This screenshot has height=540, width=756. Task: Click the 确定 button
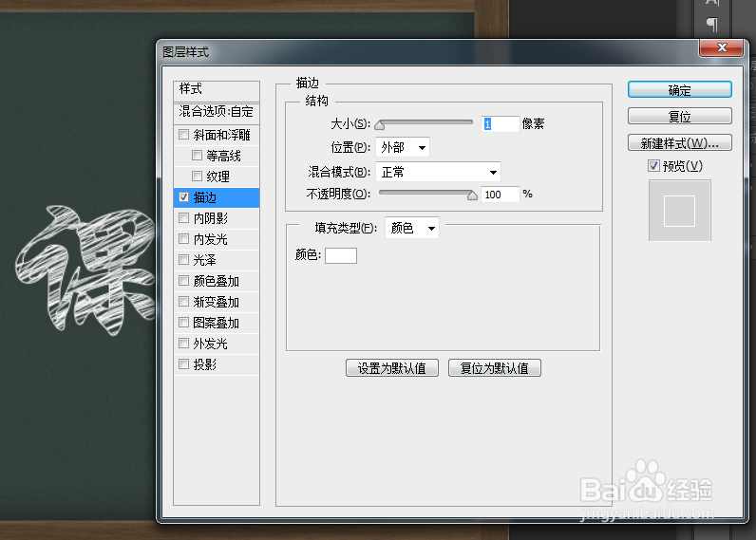click(x=679, y=89)
